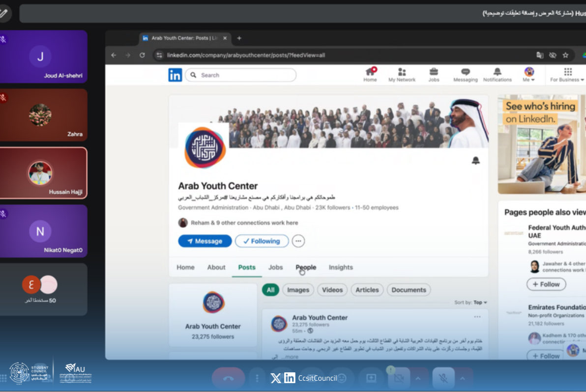Image resolution: width=586 pixels, height=392 pixels.
Task: Open the more options circle beside Following
Action: tap(298, 241)
